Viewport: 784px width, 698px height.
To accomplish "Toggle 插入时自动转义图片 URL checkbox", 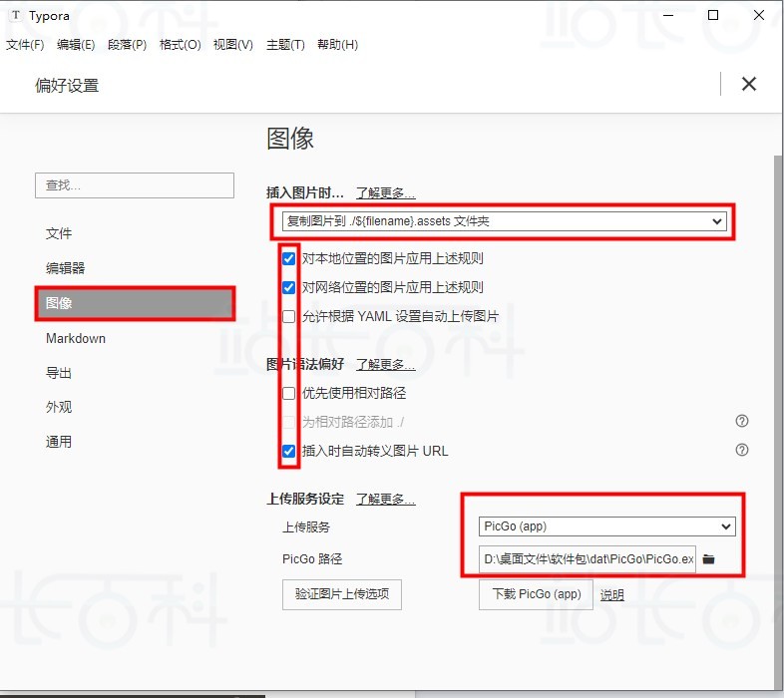I will coord(288,451).
